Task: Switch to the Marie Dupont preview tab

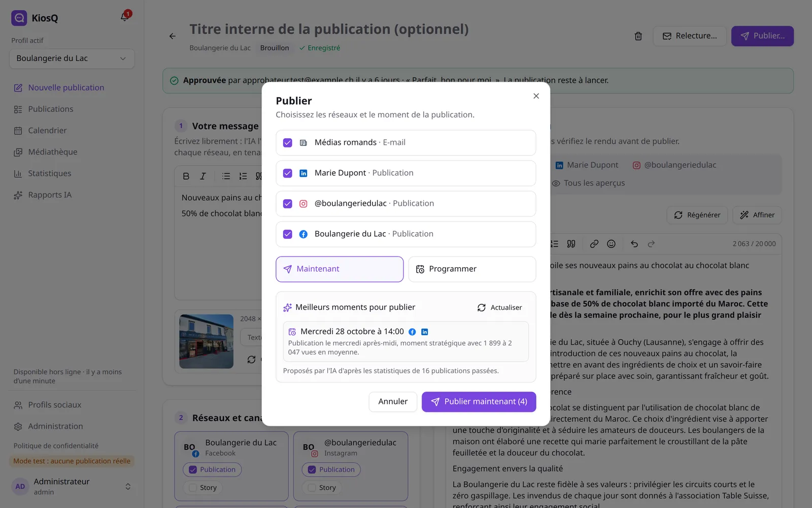Action: [x=587, y=165]
